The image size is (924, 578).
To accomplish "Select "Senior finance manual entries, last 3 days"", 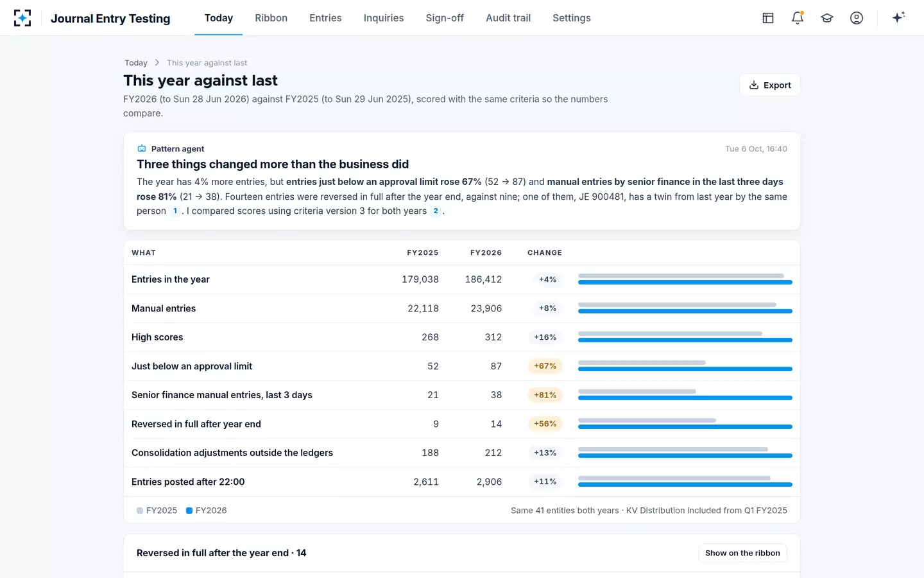I will (x=222, y=395).
